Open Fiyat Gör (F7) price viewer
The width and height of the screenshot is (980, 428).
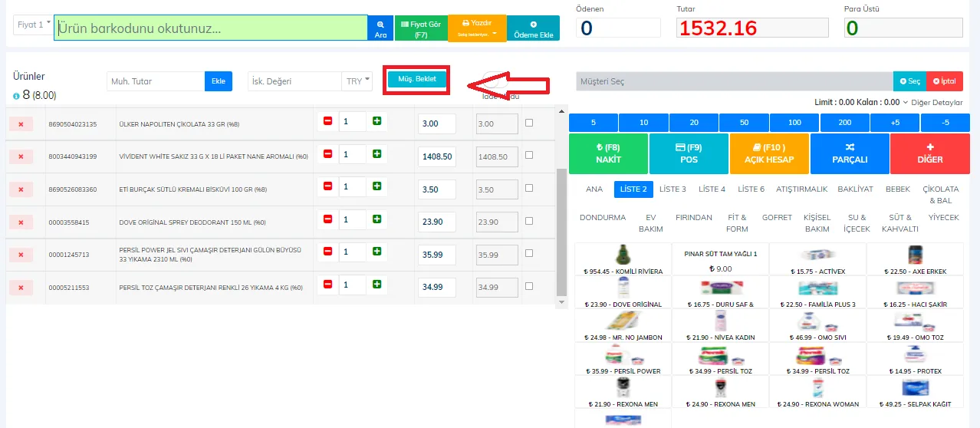pos(420,28)
